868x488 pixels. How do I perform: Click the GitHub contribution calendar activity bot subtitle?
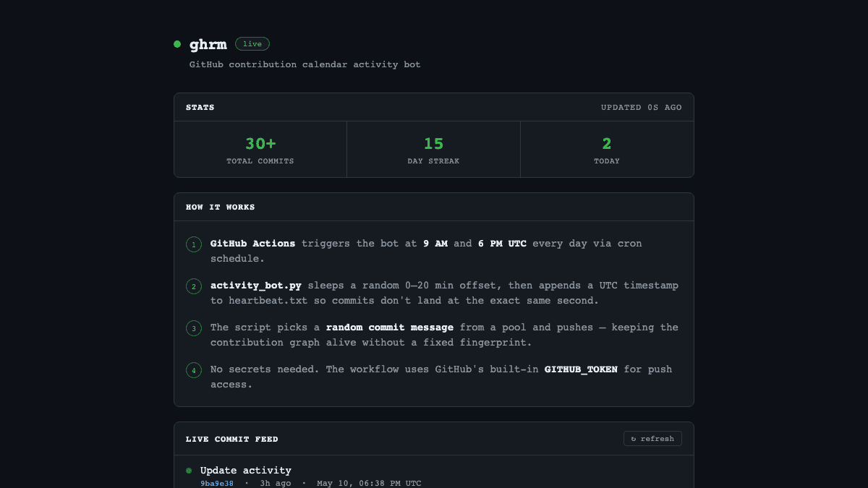click(305, 65)
